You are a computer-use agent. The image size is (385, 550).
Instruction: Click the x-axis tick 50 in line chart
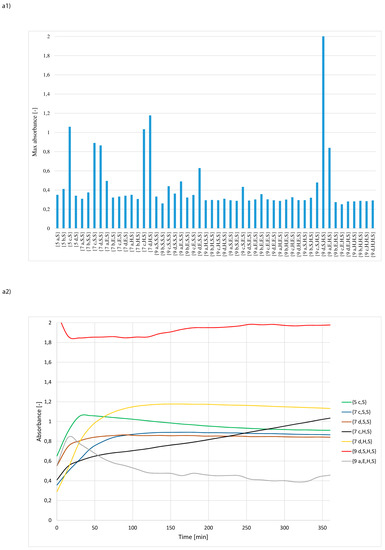tap(95, 528)
